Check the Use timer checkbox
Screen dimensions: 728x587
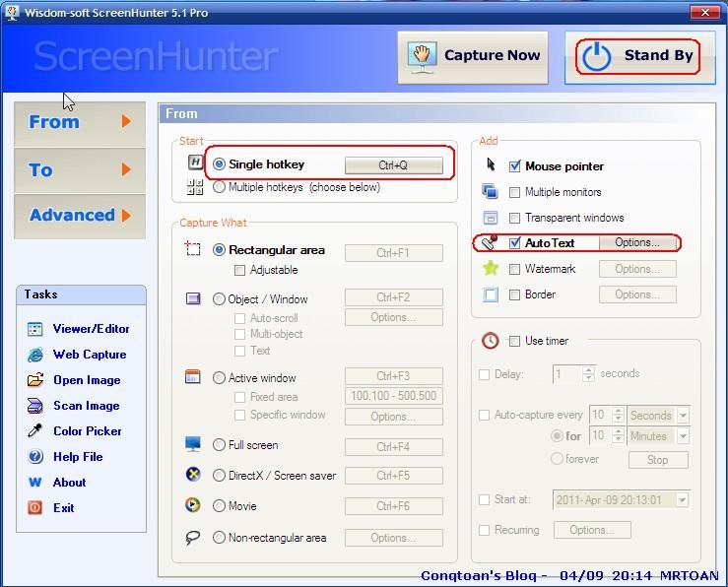pyautogui.click(x=514, y=341)
